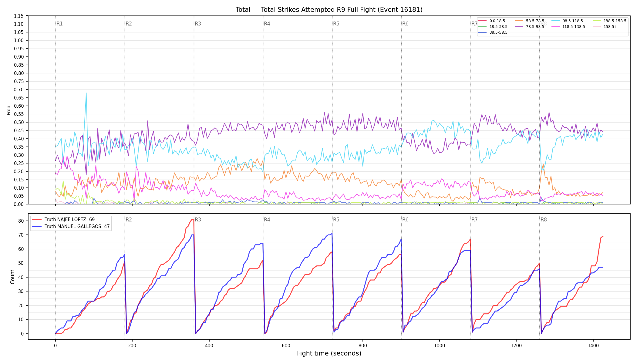The height and width of the screenshot is (364, 637).
Task: Click the 'Prob' y-axis label
Action: click(x=9, y=110)
